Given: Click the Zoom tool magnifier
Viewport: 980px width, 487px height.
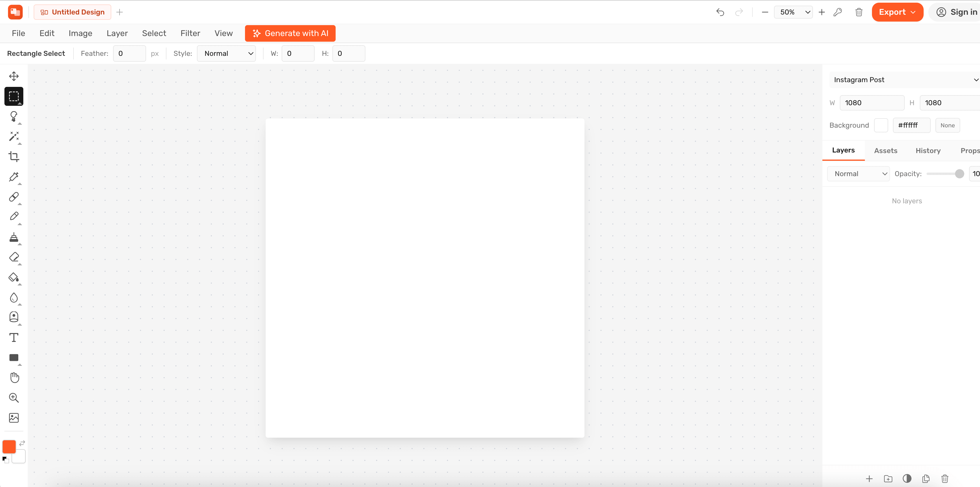Looking at the screenshot, I should [14, 398].
